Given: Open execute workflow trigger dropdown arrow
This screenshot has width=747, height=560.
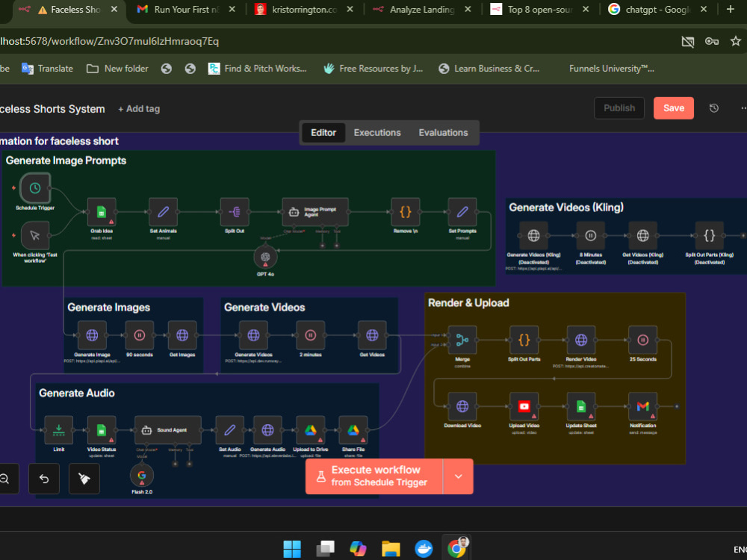Looking at the screenshot, I should point(458,476).
